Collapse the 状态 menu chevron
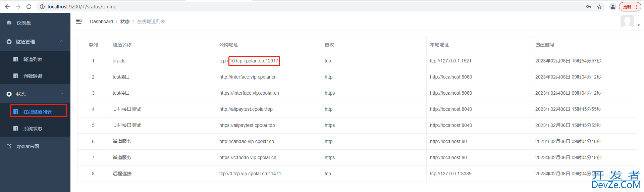Viewport: 644px width, 192px height. (62, 94)
